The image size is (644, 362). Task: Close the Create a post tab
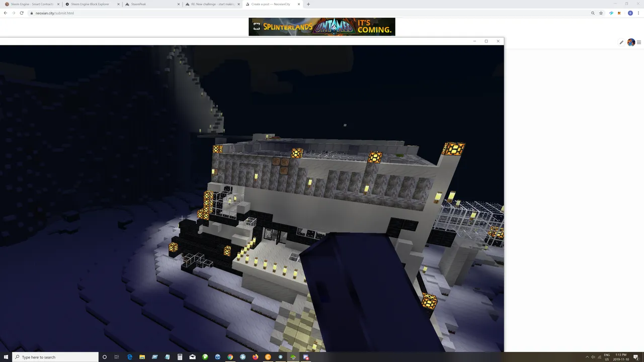pyautogui.click(x=299, y=4)
